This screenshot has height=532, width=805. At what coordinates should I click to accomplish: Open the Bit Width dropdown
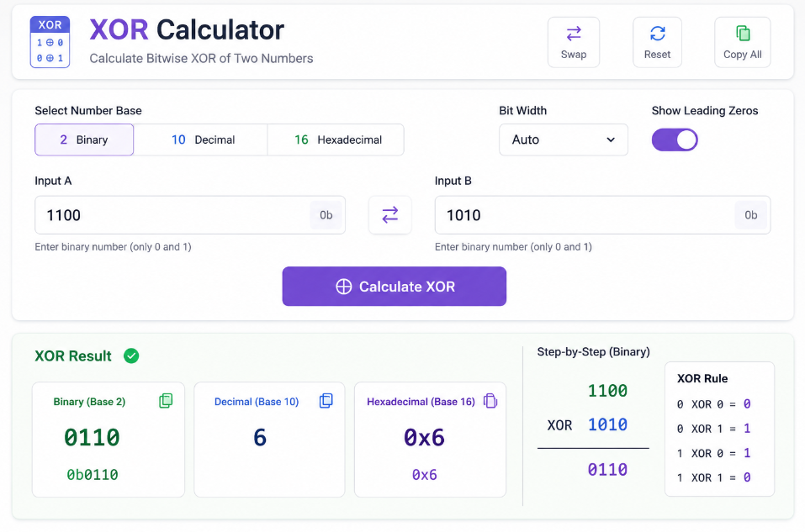(x=564, y=140)
